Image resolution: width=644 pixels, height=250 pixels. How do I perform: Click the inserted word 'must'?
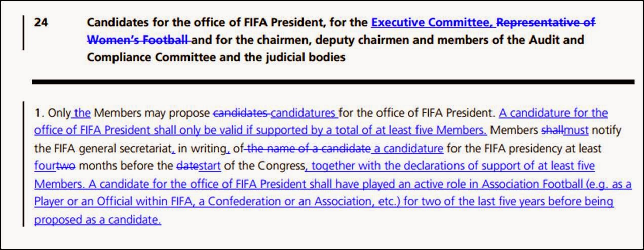(576, 131)
